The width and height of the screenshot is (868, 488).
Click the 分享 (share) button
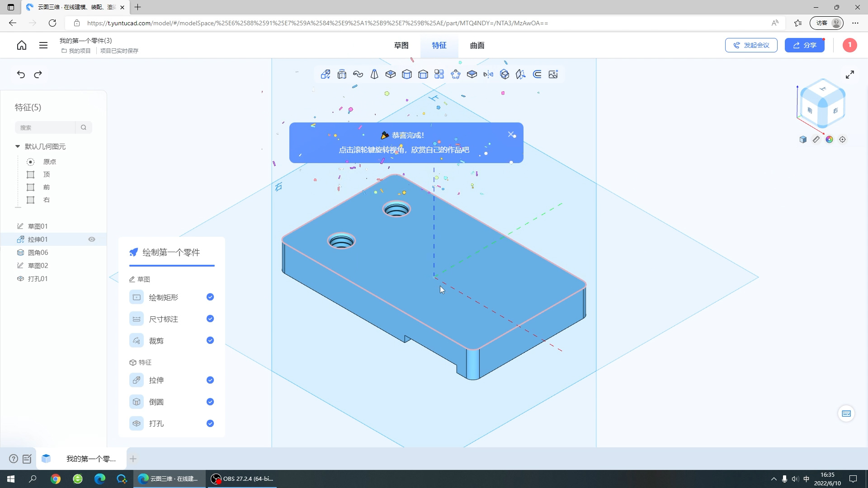(x=805, y=45)
